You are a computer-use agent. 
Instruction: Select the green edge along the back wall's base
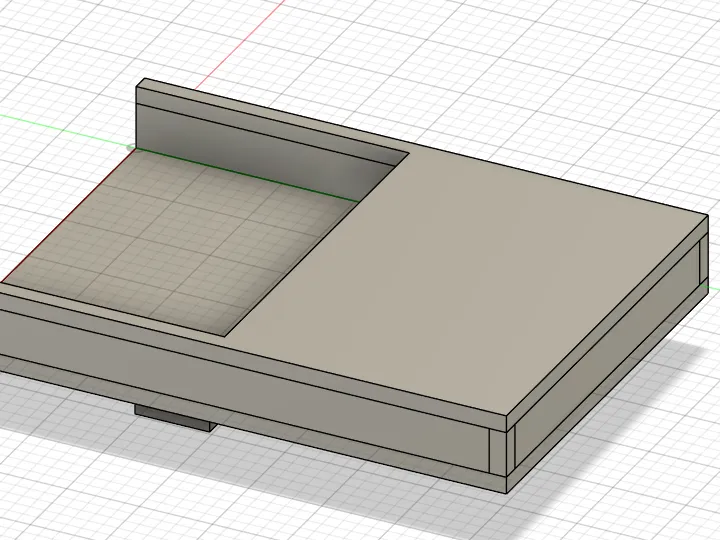tap(248, 175)
